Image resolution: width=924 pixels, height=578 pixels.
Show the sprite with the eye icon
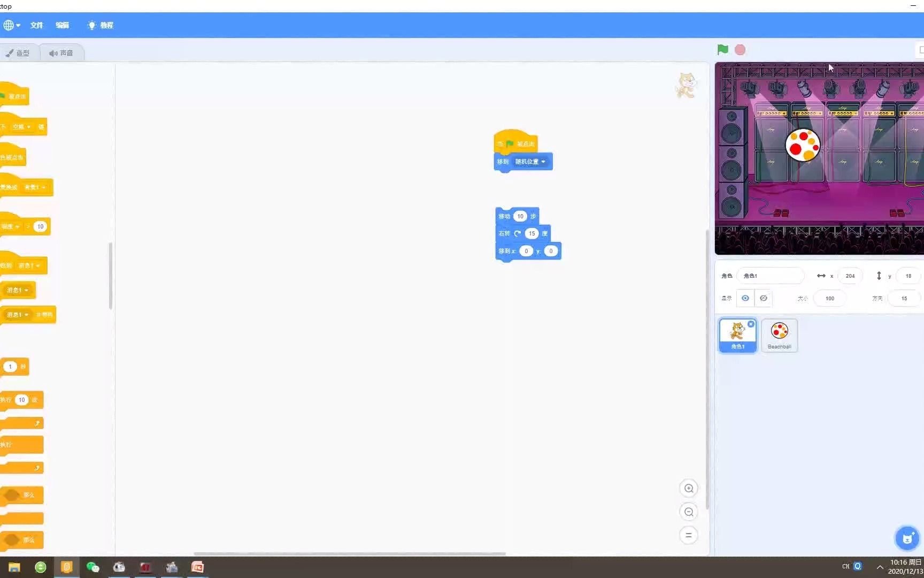[x=745, y=298]
